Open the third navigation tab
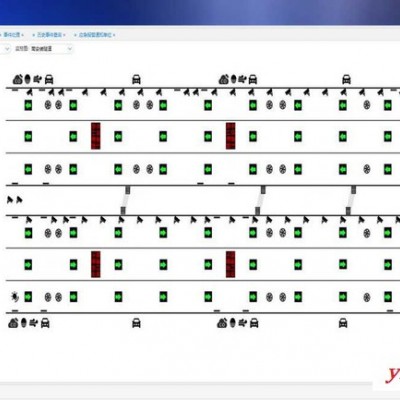400x400 pixels. tap(94, 35)
